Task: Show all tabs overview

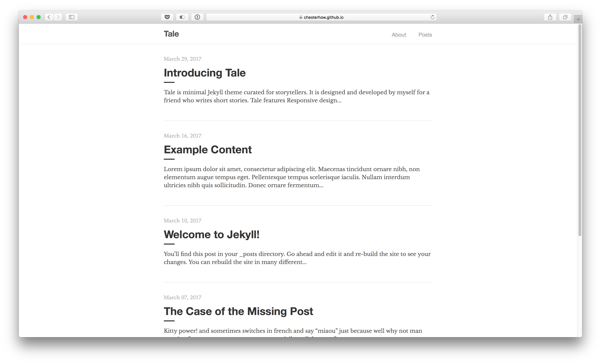Action: [565, 17]
